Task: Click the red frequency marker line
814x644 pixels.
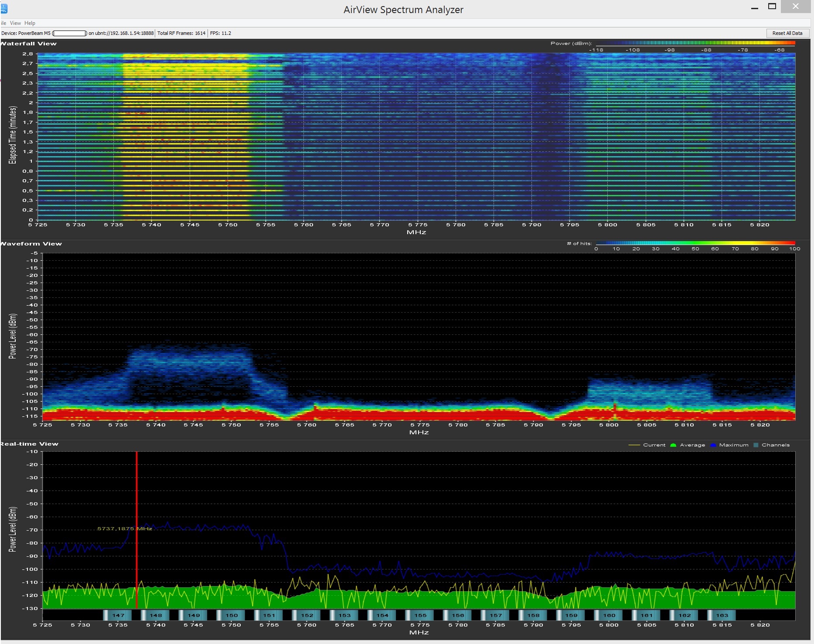Action: click(136, 567)
